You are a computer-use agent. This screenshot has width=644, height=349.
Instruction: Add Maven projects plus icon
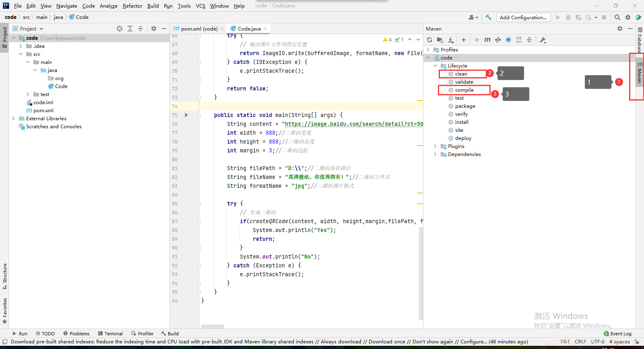coord(464,40)
